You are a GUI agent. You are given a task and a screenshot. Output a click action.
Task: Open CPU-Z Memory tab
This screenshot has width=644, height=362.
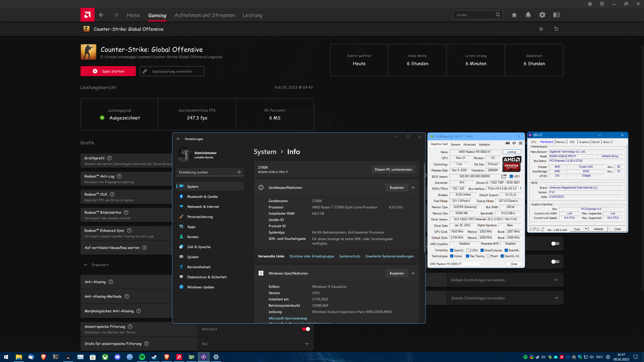coord(560,142)
